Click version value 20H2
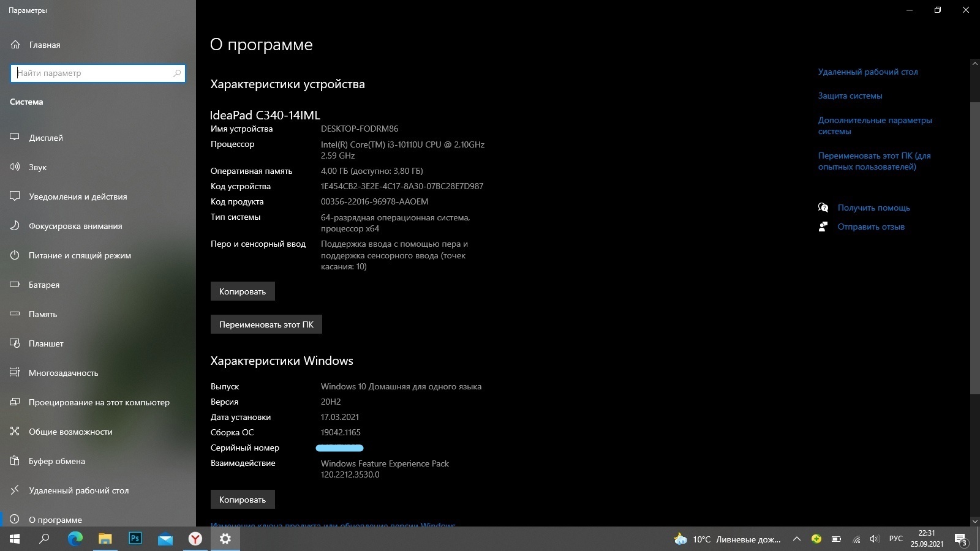 click(x=331, y=402)
